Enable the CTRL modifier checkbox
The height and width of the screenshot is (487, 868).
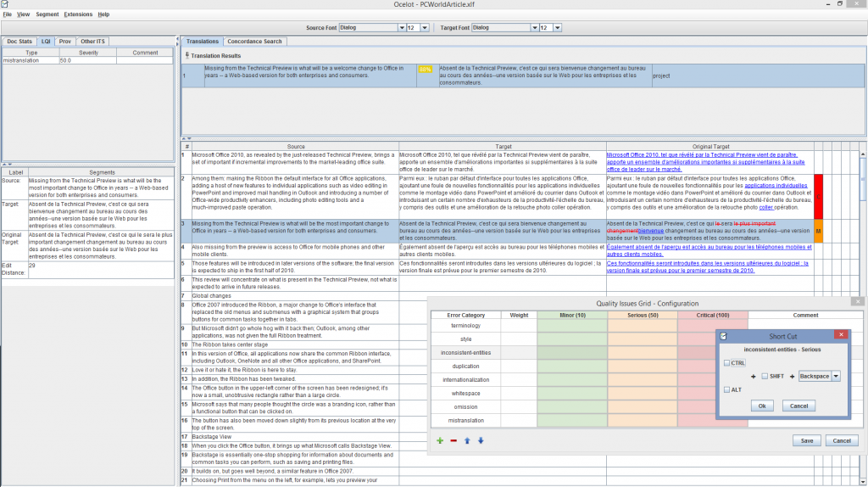[726, 363]
